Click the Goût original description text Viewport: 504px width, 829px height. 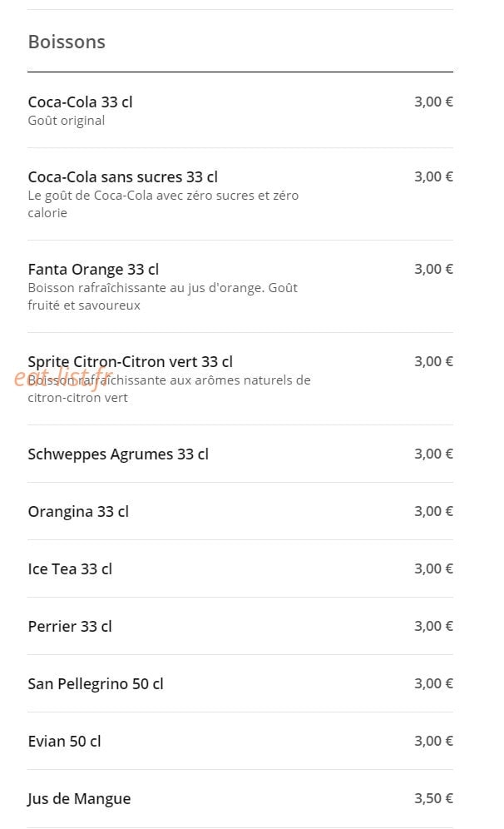(x=66, y=121)
